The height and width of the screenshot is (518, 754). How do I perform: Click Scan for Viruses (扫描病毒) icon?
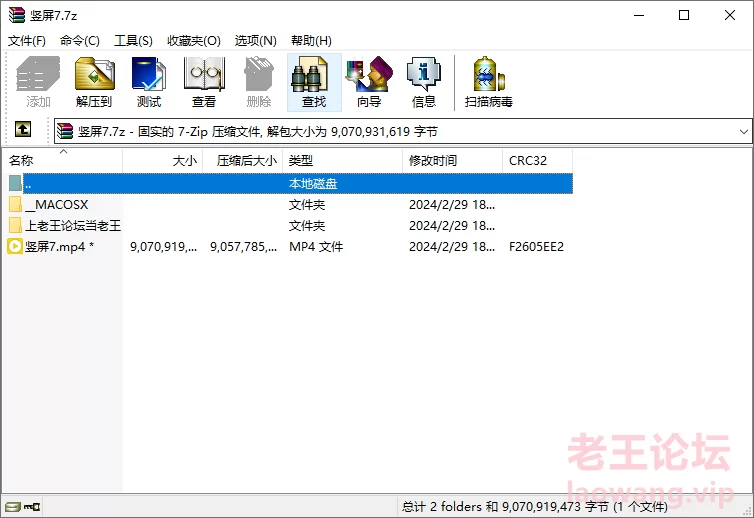tap(489, 82)
